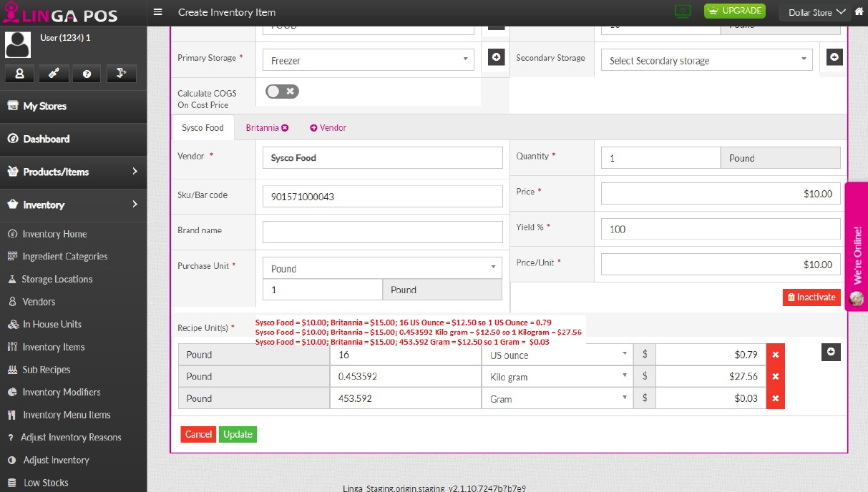
Task: Open the user profile icon button
Action: pyautogui.click(x=19, y=73)
